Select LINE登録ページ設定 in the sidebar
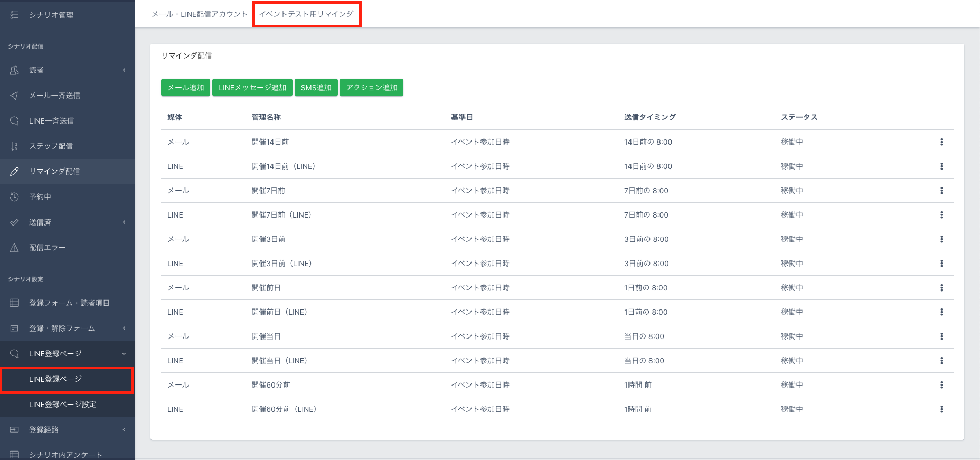Viewport: 980px width, 460px height. [62, 405]
